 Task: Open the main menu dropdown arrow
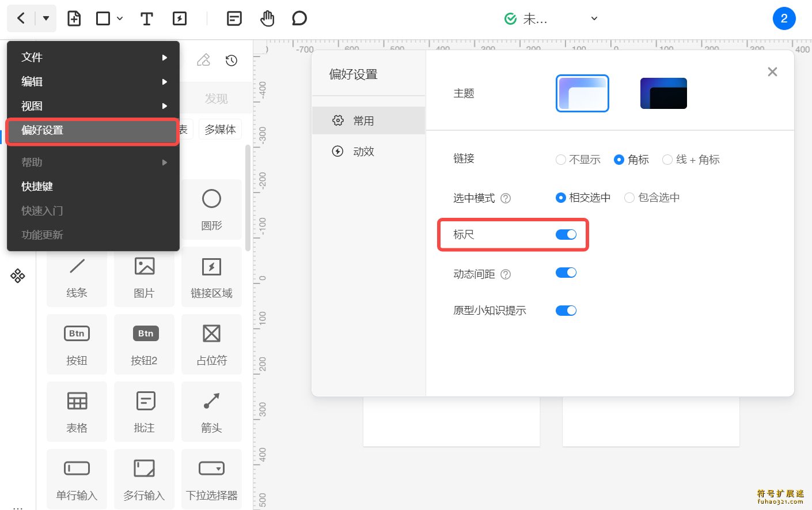click(46, 18)
